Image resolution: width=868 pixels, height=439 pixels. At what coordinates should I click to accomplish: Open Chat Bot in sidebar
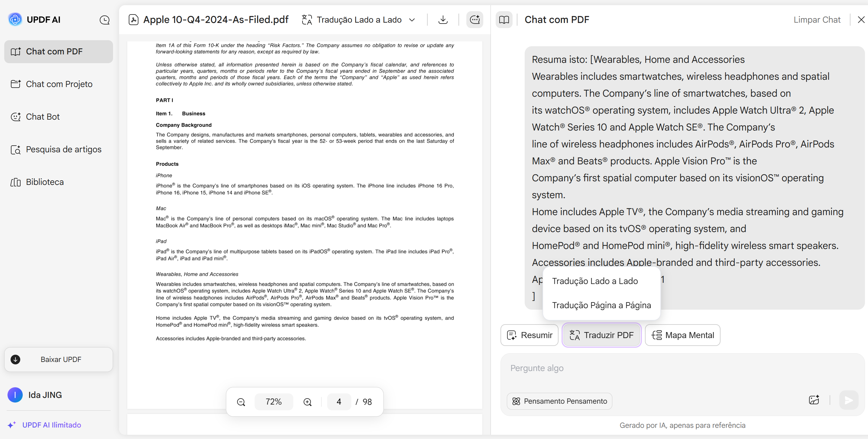pos(59,117)
